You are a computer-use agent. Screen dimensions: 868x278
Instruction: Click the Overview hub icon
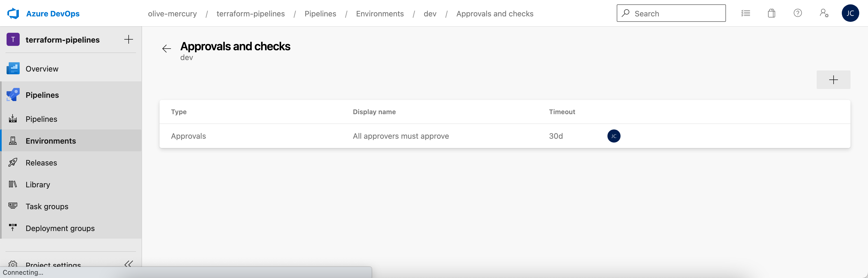[x=13, y=68]
